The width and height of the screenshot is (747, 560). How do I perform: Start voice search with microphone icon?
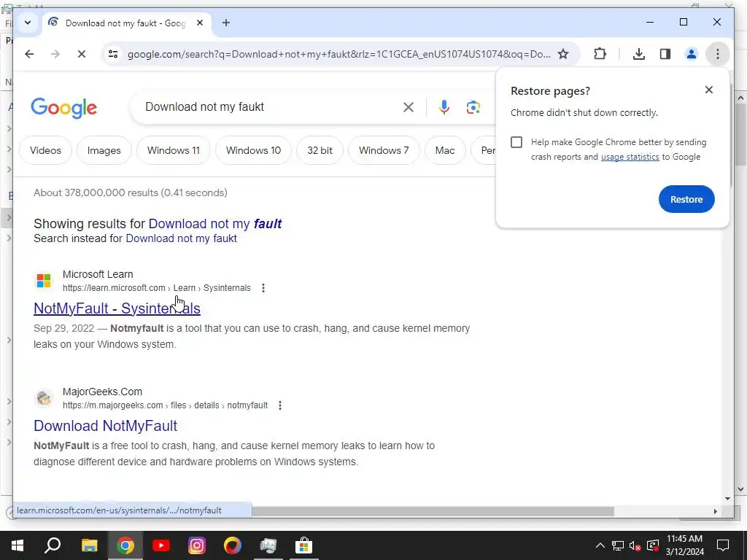click(444, 107)
